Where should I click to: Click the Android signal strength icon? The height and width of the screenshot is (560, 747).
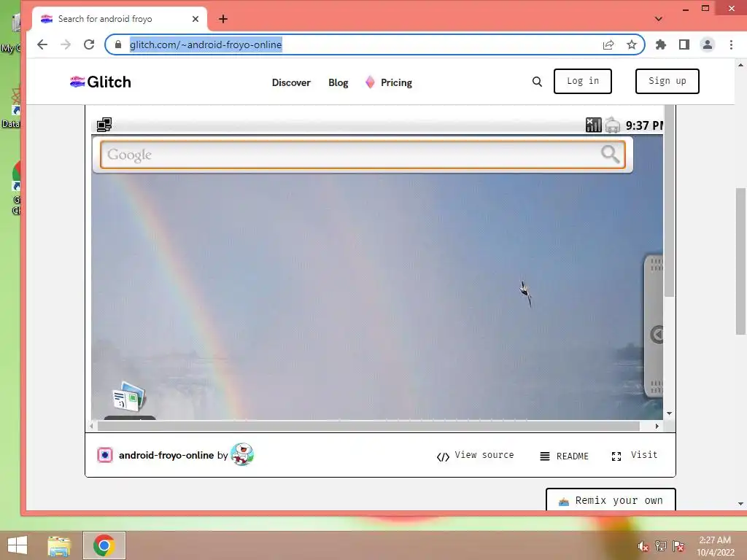[x=594, y=125]
